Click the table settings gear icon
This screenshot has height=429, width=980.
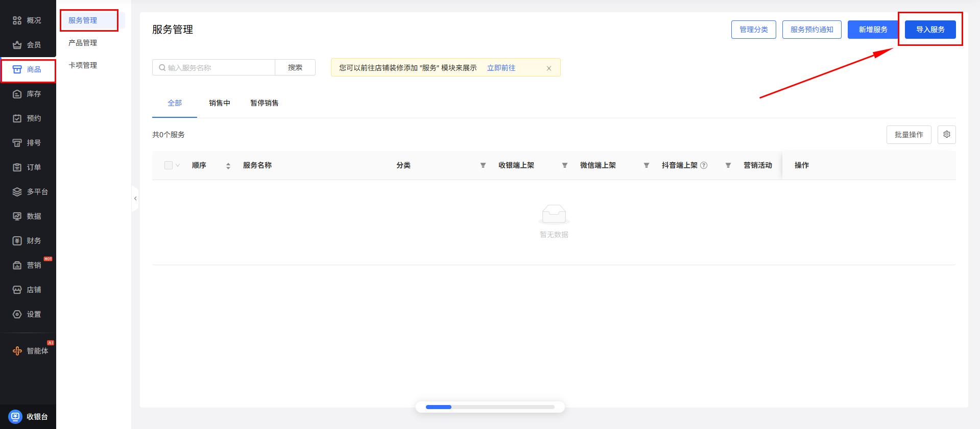[x=946, y=135]
